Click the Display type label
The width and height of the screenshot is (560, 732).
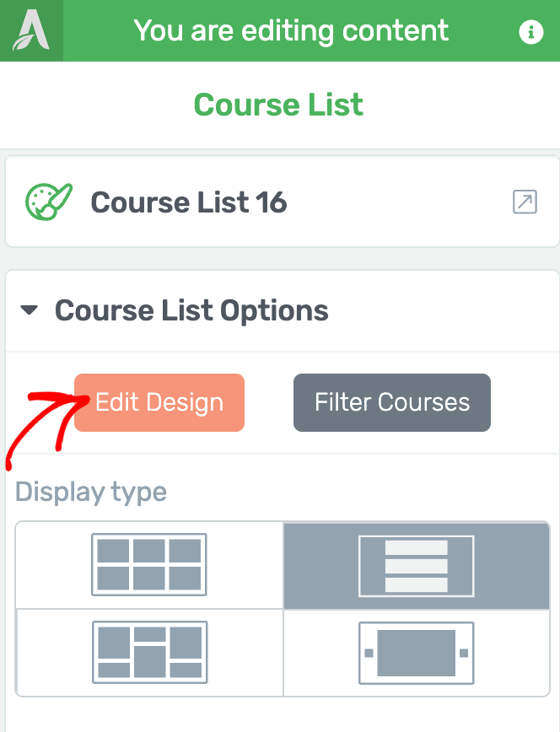pyautogui.click(x=91, y=492)
